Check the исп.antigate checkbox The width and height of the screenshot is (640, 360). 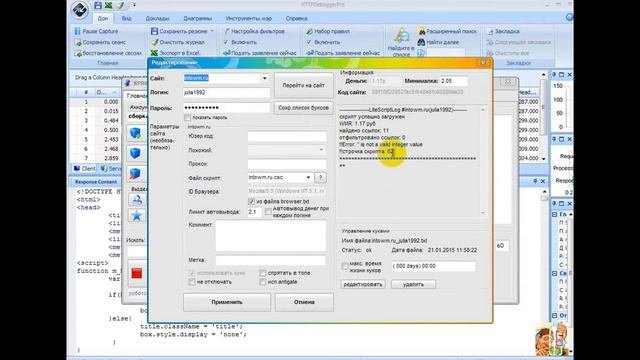coord(262,282)
